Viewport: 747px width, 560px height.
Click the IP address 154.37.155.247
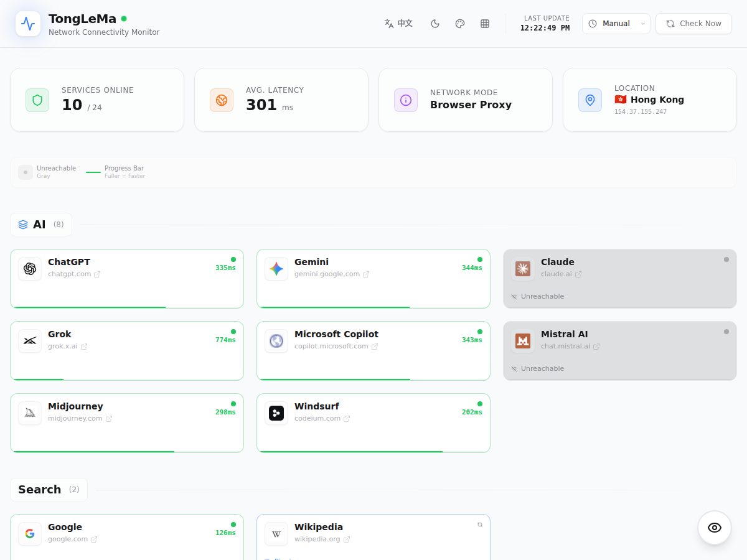[x=641, y=112]
